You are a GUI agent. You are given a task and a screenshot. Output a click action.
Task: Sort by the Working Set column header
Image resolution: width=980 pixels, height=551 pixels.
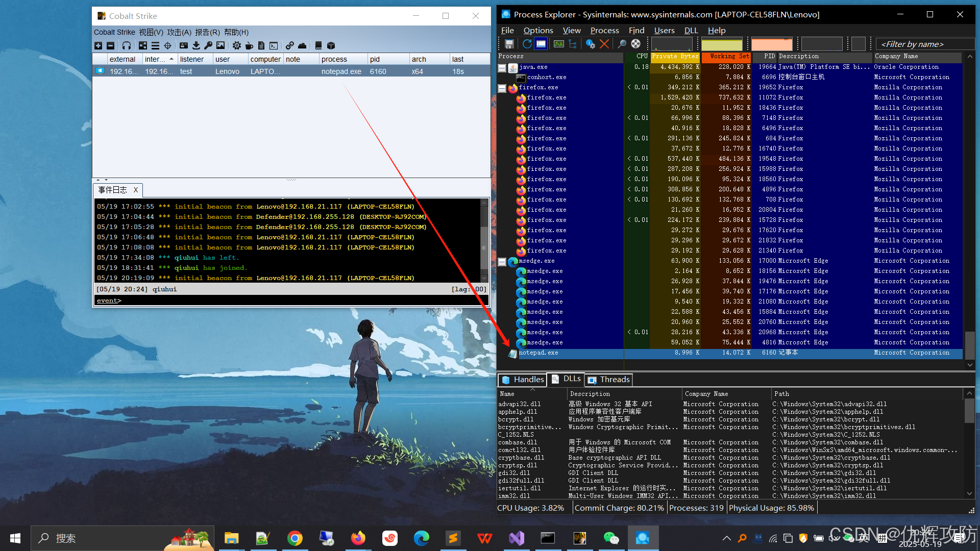[x=726, y=56]
